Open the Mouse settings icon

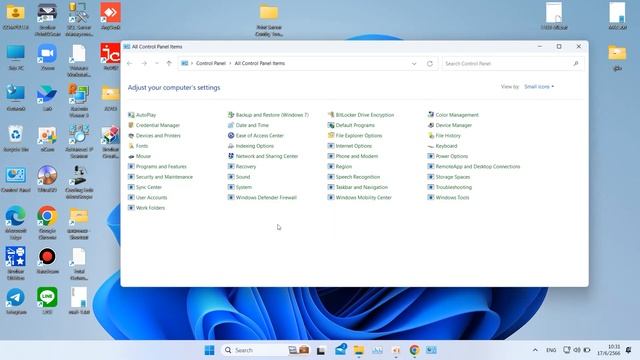click(x=131, y=156)
